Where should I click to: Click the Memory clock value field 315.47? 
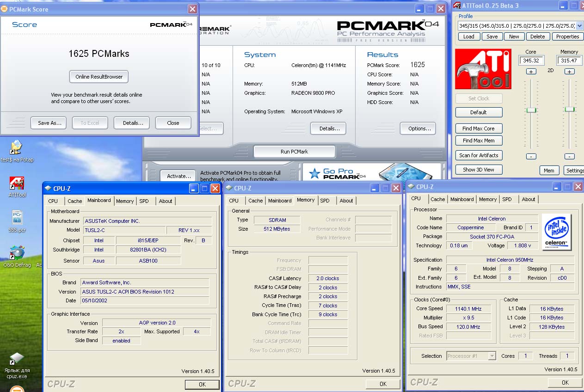coord(569,61)
